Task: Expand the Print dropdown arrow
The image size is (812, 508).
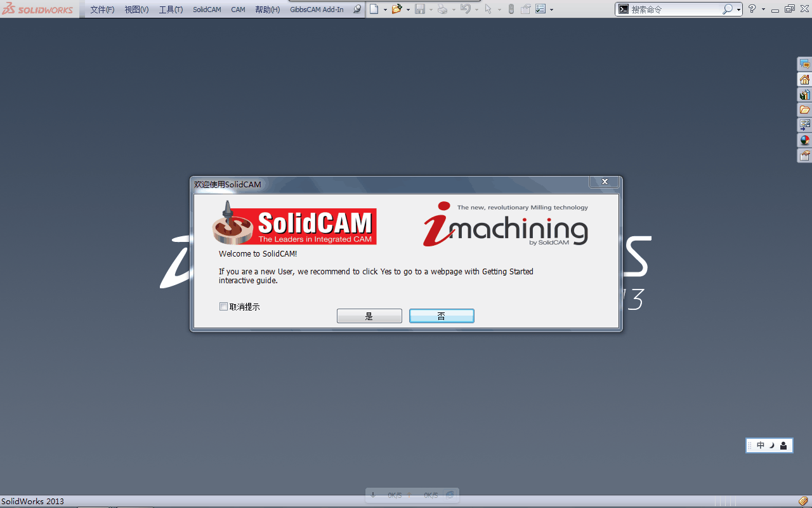Action: pos(454,10)
